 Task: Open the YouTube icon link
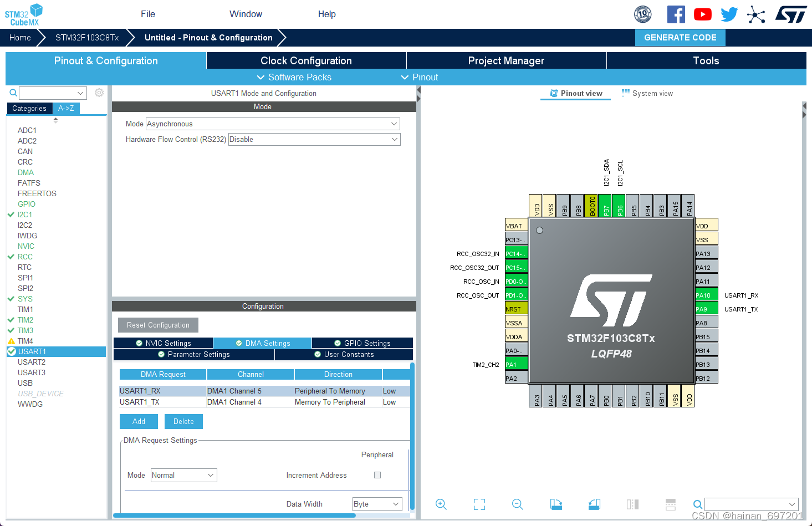click(x=702, y=14)
